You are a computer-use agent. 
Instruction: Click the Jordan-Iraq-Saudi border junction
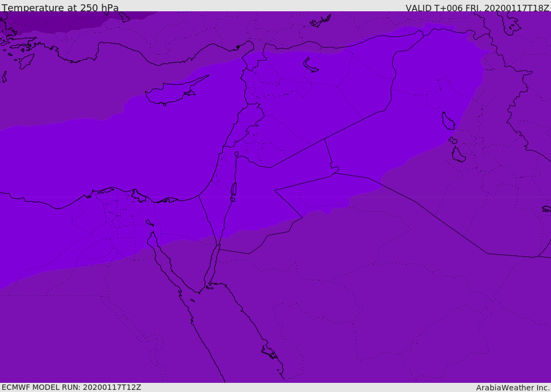pyautogui.click(x=335, y=173)
